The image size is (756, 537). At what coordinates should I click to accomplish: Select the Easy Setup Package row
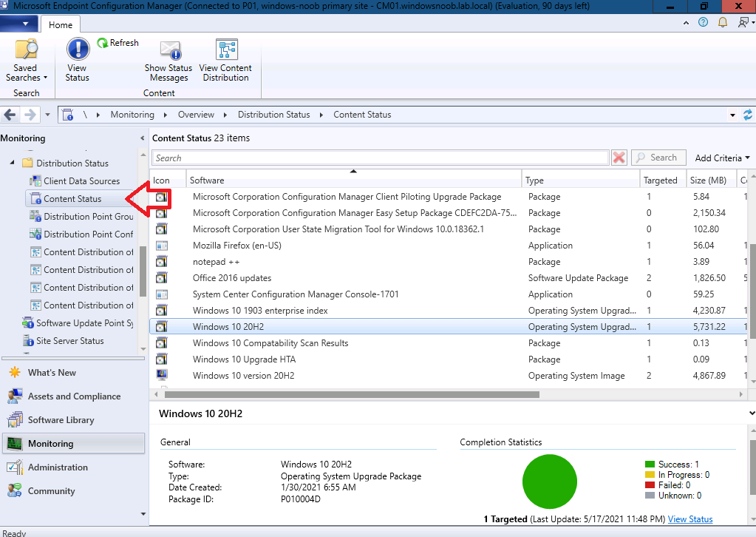pos(448,213)
